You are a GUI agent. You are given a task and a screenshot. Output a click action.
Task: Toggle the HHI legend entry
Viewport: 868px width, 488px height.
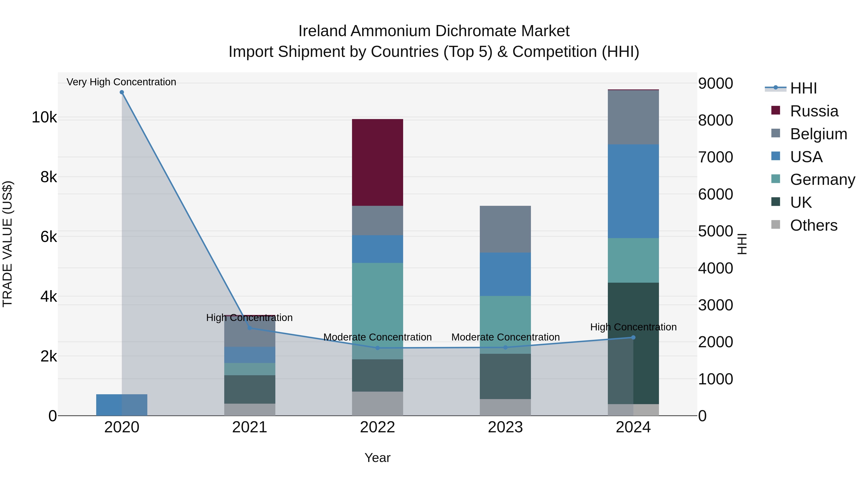point(791,88)
